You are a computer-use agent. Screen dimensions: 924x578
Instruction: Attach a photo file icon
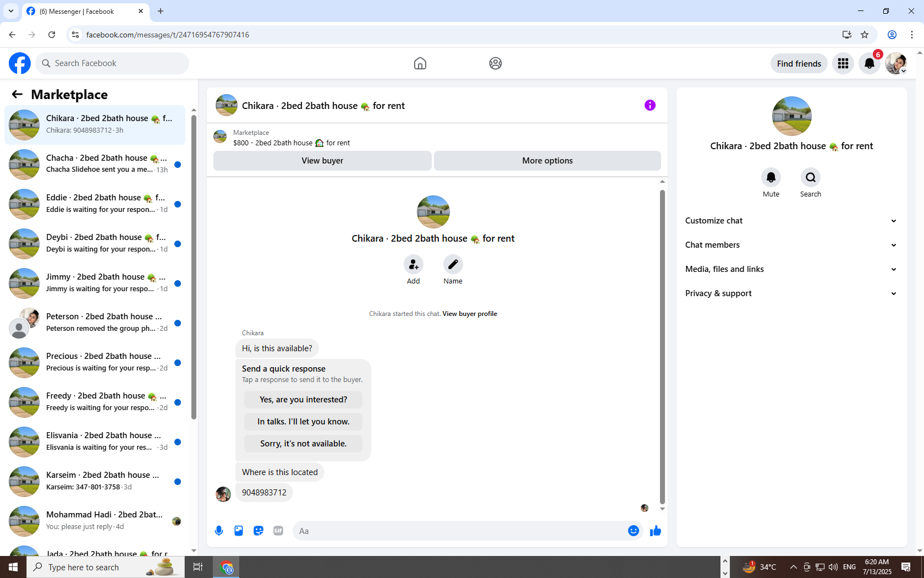click(x=239, y=531)
